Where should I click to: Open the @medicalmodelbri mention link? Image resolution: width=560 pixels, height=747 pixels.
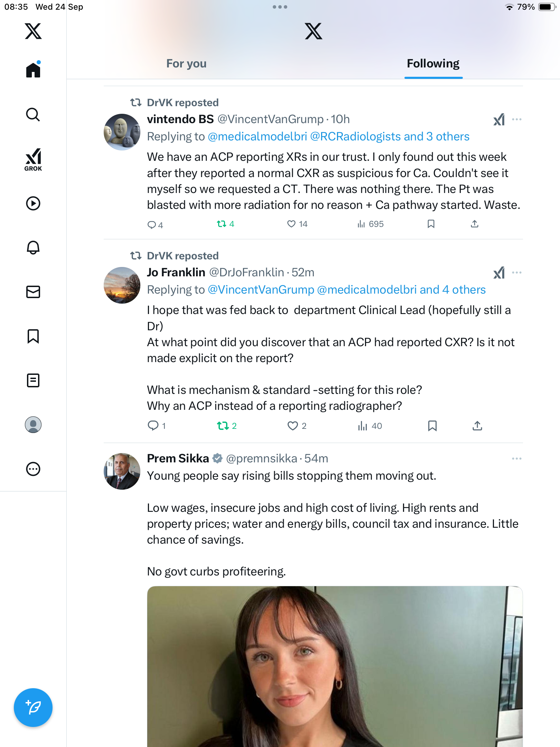click(x=257, y=137)
